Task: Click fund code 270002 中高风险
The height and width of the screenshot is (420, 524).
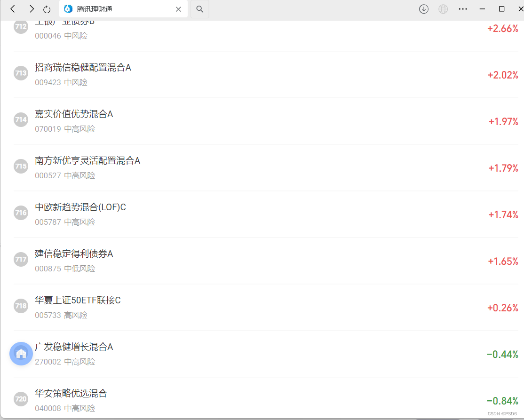Action: click(x=65, y=362)
